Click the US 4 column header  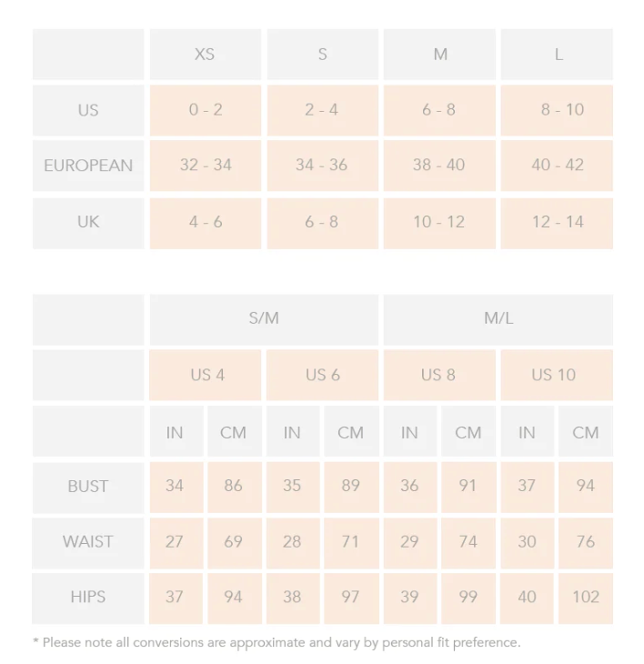click(206, 375)
